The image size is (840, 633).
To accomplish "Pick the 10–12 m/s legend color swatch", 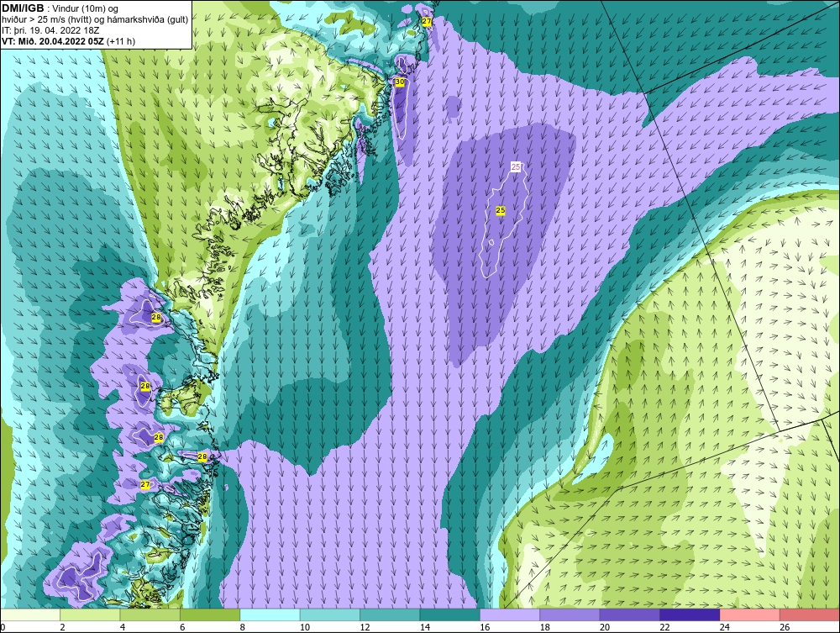I will pos(330,615).
